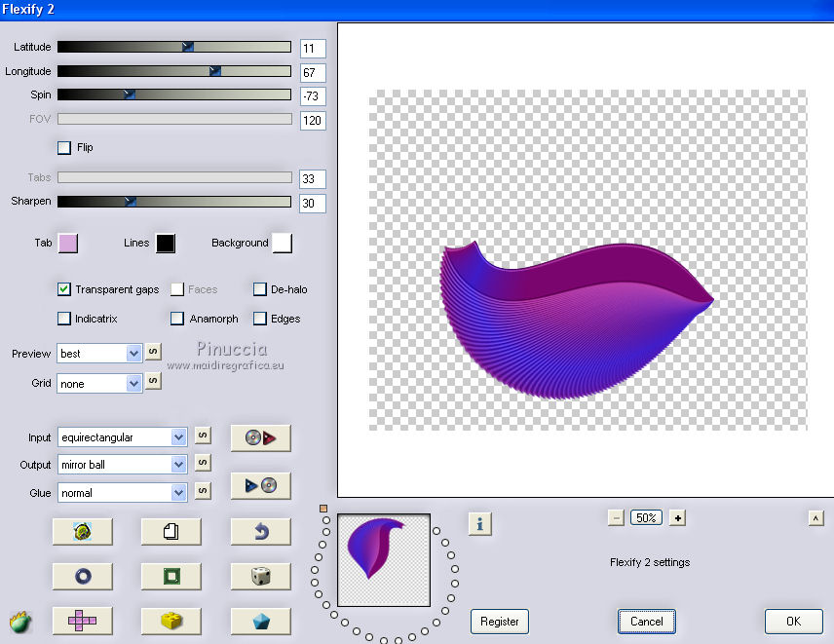Zoom out with the minus button

click(x=616, y=518)
